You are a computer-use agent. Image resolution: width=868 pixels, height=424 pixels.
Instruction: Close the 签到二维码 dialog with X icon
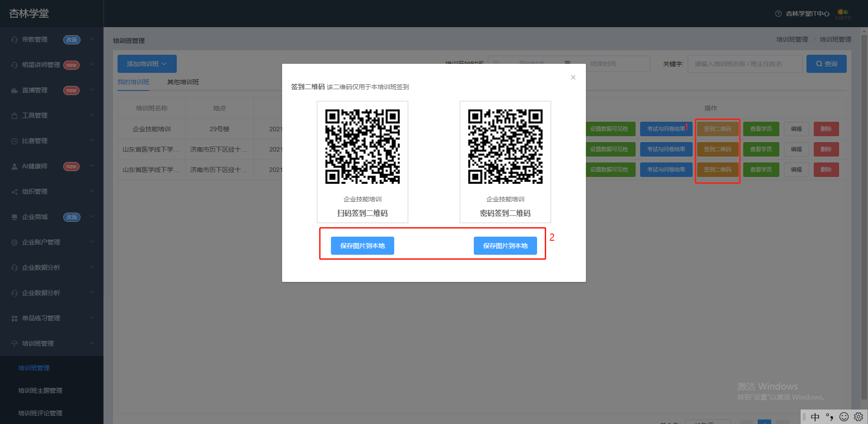[x=573, y=77]
